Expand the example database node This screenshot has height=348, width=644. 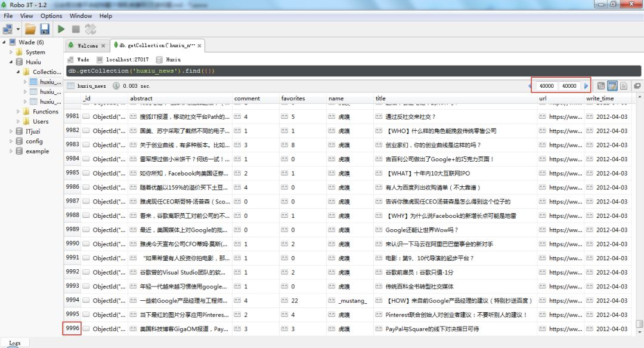[x=11, y=151]
